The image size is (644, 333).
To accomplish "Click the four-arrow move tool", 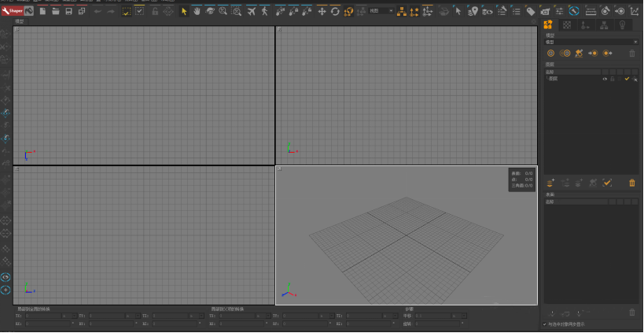I will pyautogui.click(x=322, y=12).
